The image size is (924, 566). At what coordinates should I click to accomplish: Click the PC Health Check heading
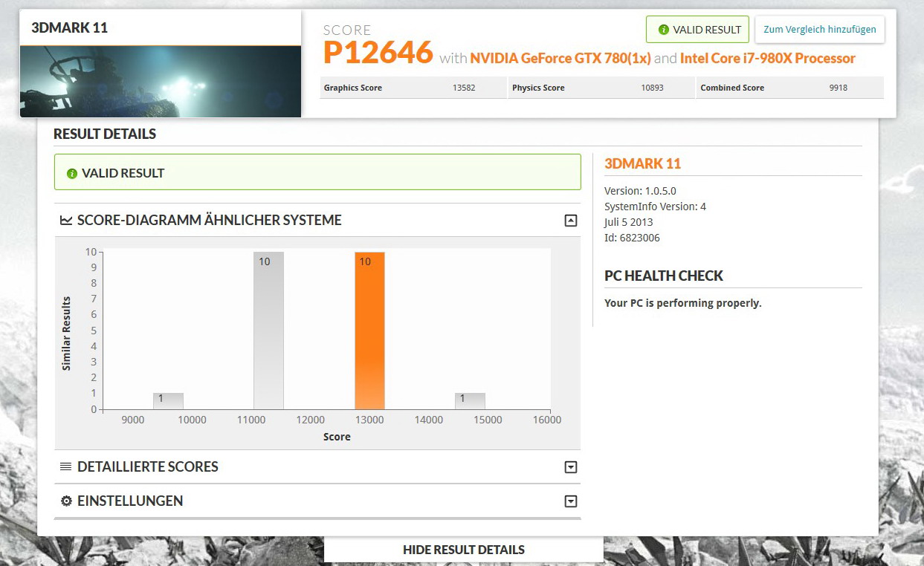(664, 276)
